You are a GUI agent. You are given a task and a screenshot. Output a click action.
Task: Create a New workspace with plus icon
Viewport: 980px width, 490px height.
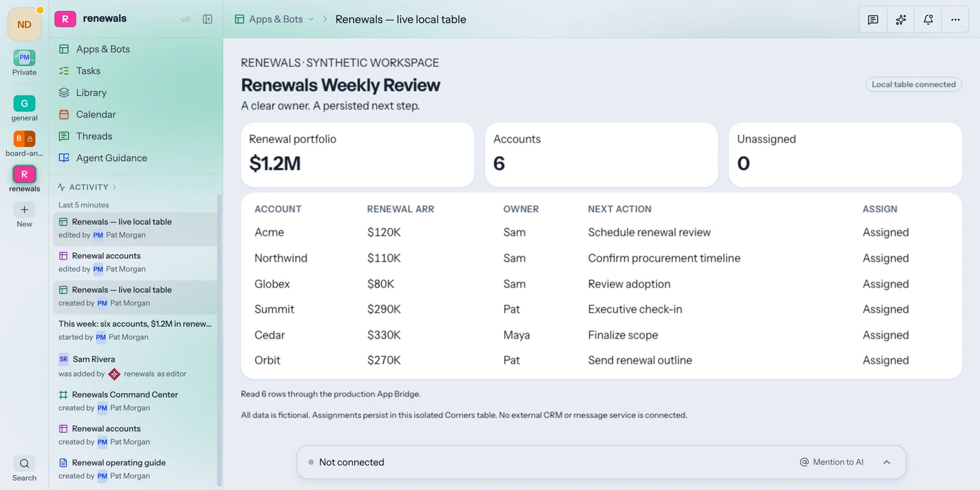[24, 209]
